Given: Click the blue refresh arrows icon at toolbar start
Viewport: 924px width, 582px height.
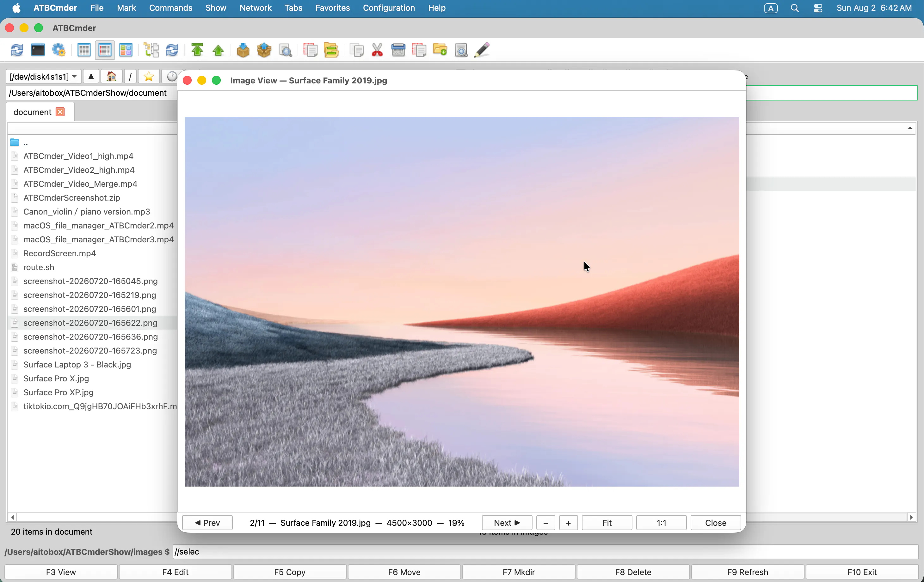Looking at the screenshot, I should click(17, 50).
